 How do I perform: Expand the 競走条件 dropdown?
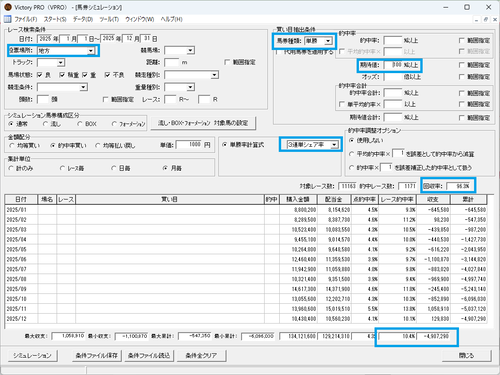(83, 87)
